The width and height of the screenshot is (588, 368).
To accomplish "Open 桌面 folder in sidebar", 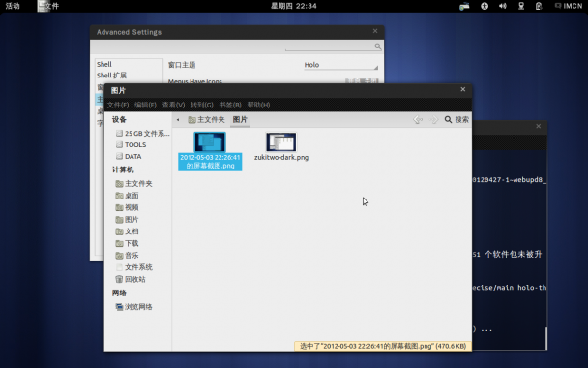I will point(127,196).
